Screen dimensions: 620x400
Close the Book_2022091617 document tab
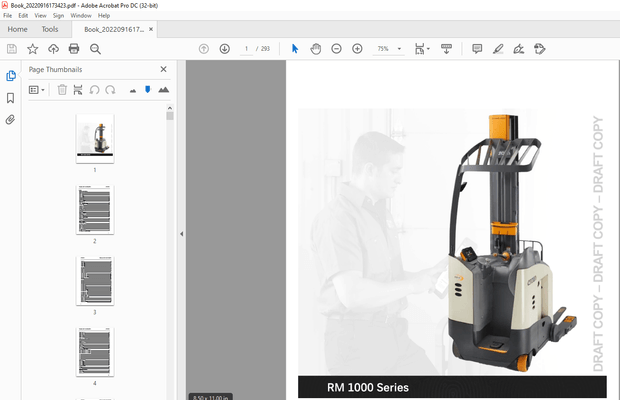tap(151, 29)
